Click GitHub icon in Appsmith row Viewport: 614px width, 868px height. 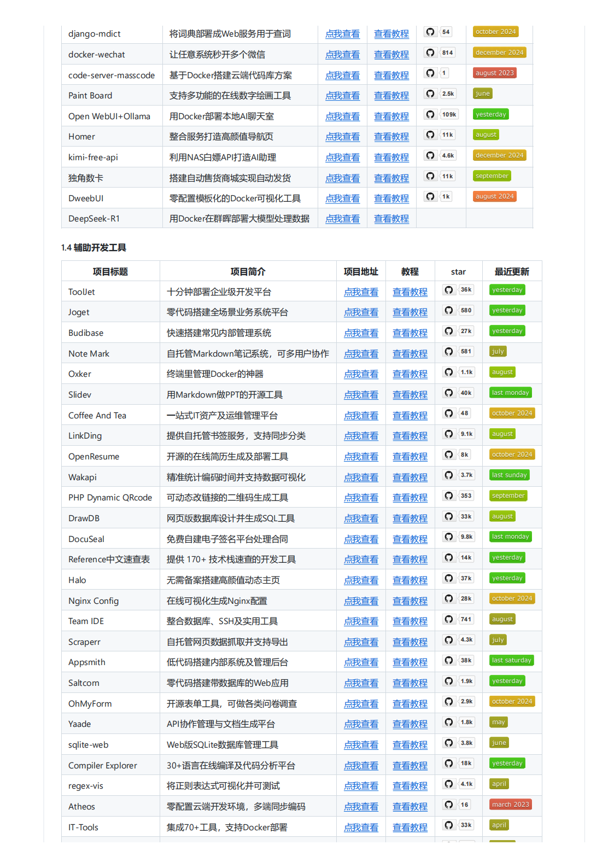click(449, 660)
